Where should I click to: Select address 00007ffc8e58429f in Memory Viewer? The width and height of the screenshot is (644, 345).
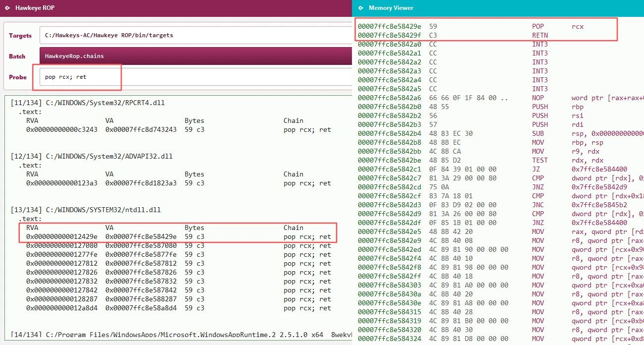(390, 35)
